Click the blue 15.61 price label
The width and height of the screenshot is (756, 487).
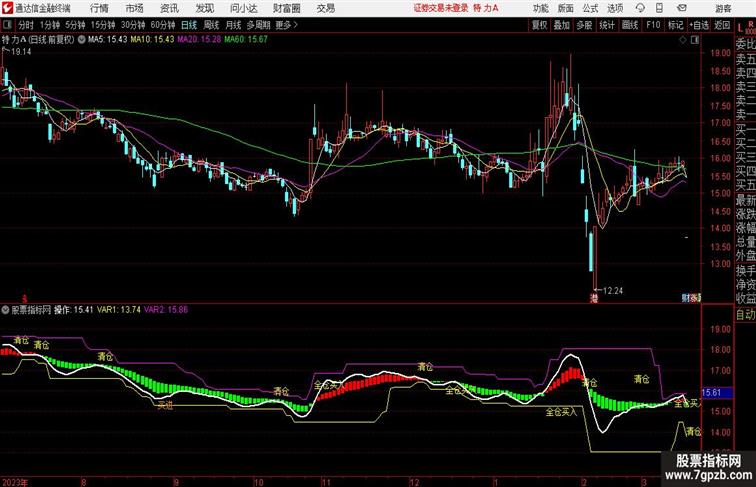click(717, 393)
